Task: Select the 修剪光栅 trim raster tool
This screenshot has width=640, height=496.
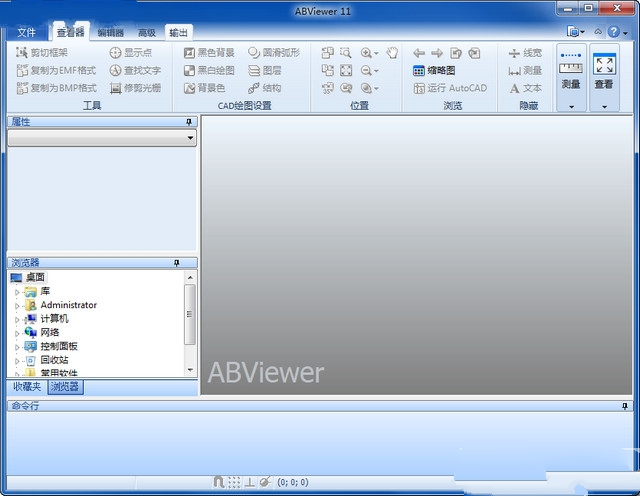Action: pyautogui.click(x=135, y=88)
